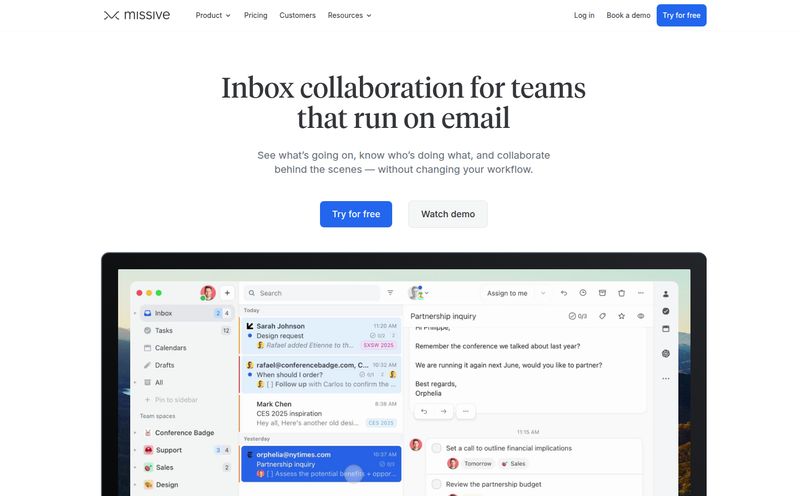The image size is (800, 496).
Task: Click the checkmark tasks icon in right rail
Action: tap(666, 311)
